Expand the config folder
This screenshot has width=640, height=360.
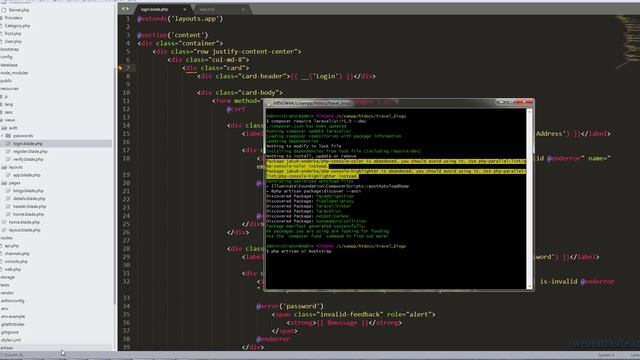click(6, 57)
